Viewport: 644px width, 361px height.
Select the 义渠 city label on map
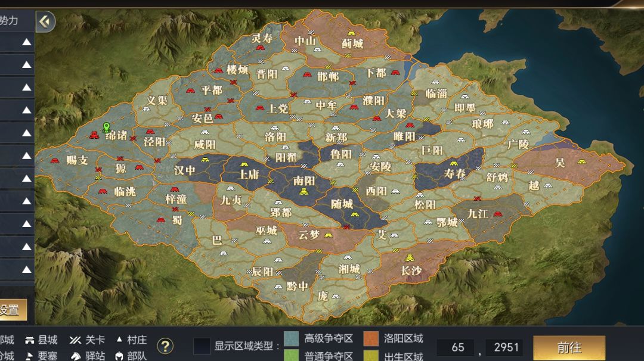tap(157, 101)
